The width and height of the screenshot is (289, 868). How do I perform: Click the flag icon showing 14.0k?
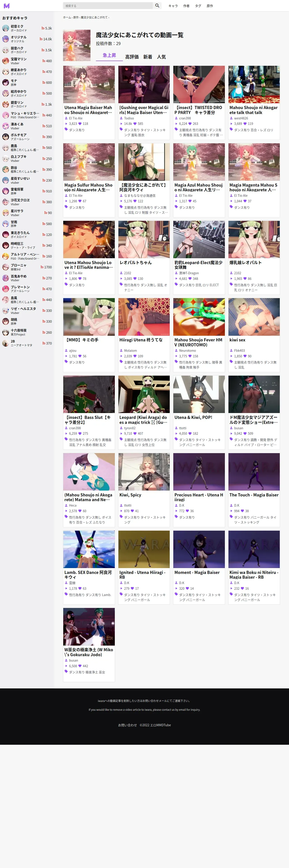pyautogui.click(x=41, y=39)
